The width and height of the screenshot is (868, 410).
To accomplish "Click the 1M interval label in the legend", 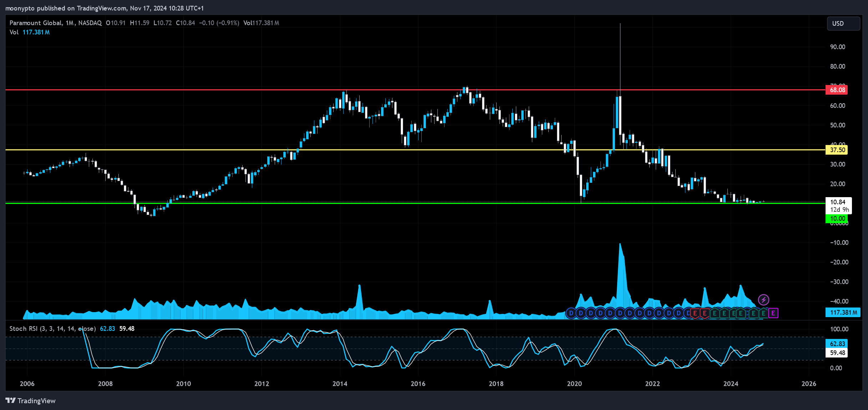I will [x=70, y=23].
